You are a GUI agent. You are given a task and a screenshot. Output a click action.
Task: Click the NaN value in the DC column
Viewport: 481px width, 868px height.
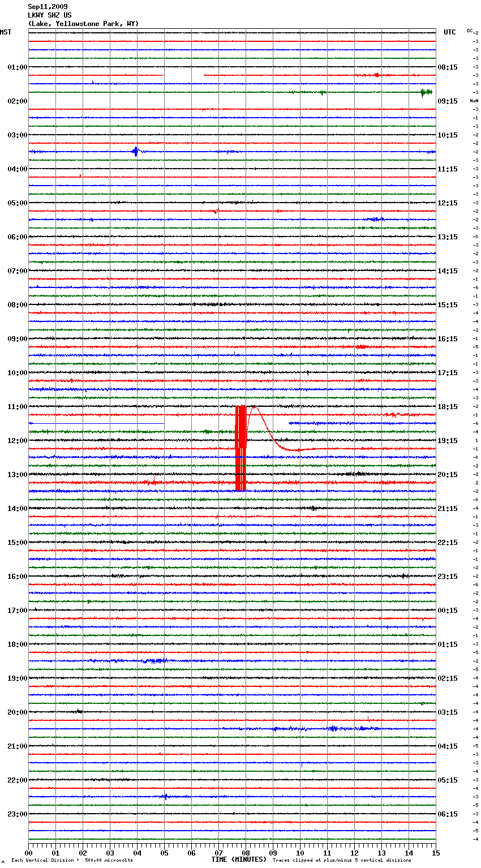tap(474, 101)
